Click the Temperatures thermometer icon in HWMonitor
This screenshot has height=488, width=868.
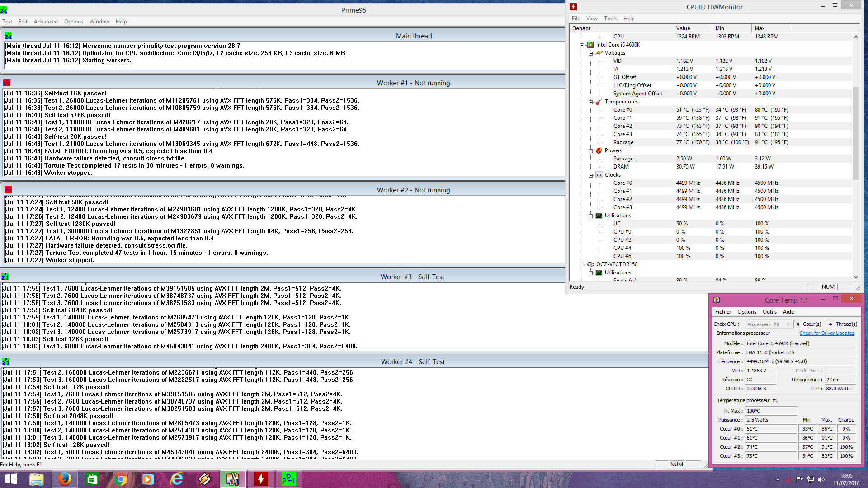pyautogui.click(x=599, y=102)
